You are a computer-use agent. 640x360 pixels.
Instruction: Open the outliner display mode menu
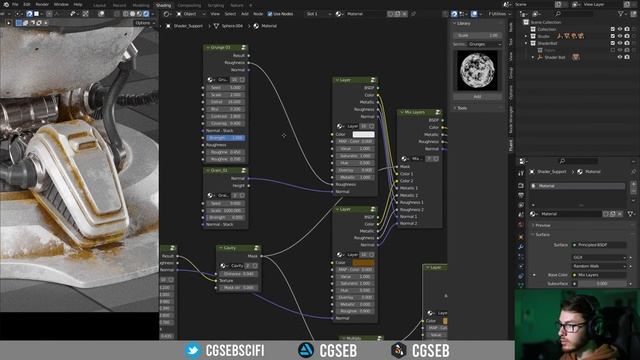pos(524,14)
